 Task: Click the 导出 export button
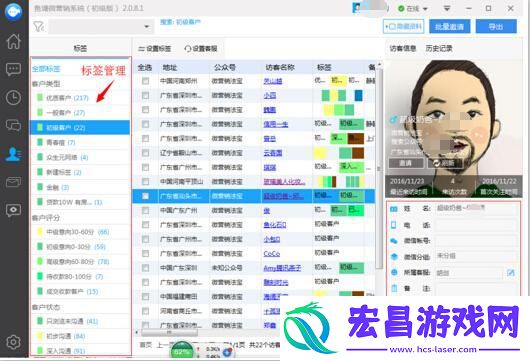click(x=496, y=26)
